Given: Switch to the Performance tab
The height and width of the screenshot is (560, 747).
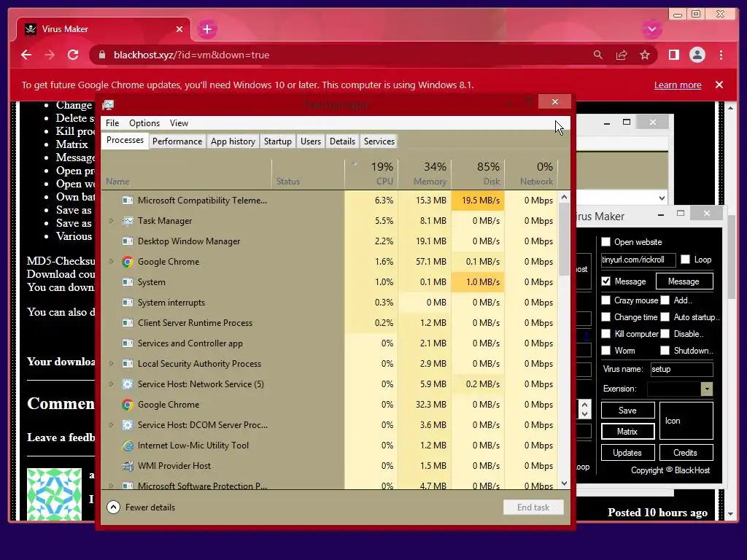Looking at the screenshot, I should (177, 141).
